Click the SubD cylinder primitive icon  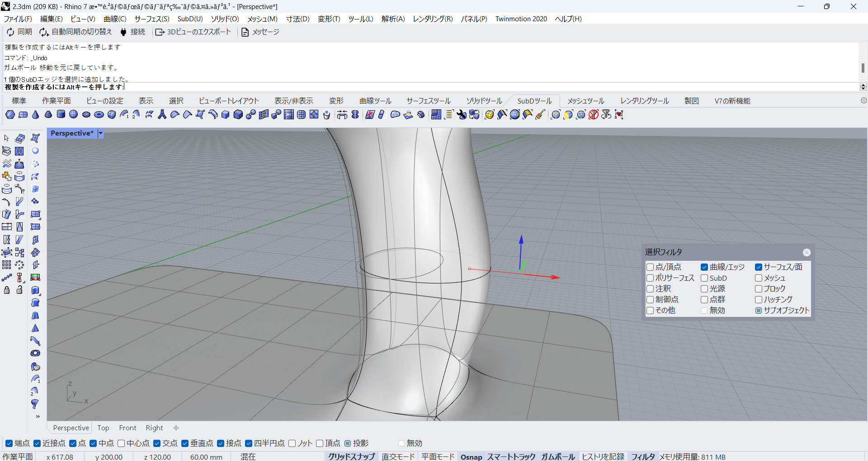click(x=61, y=115)
